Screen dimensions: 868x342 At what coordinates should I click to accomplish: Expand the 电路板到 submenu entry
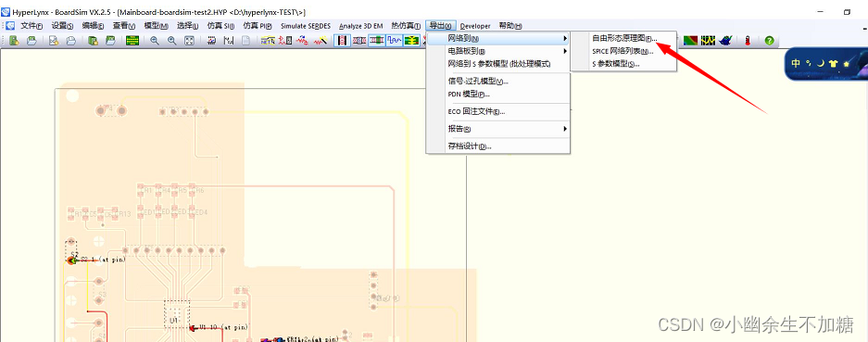497,51
